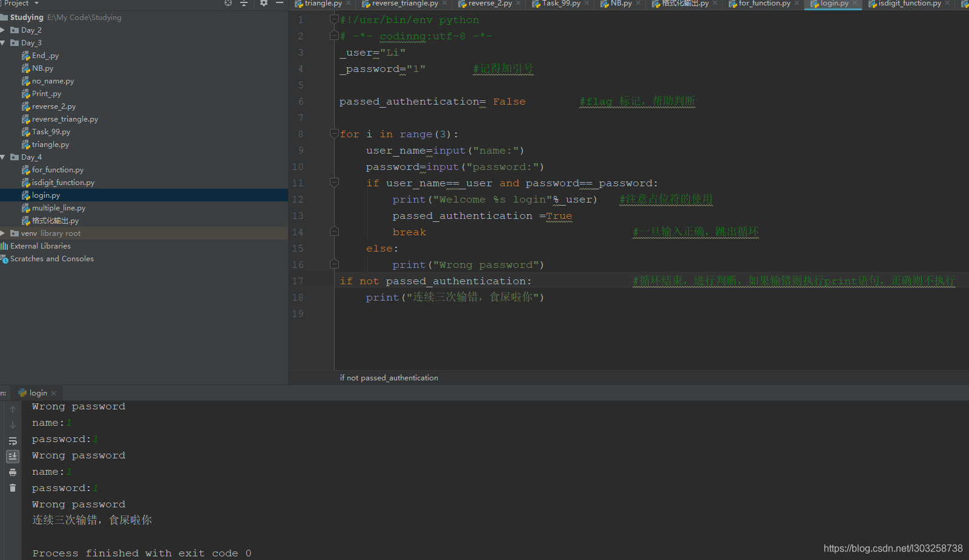Click the fold end marker at line 14

(x=334, y=232)
